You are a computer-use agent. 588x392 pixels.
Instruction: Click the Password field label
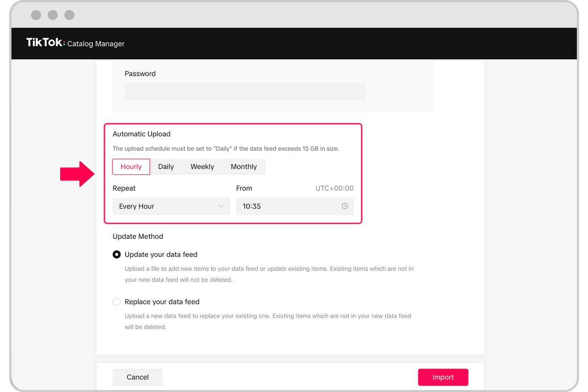pos(140,74)
